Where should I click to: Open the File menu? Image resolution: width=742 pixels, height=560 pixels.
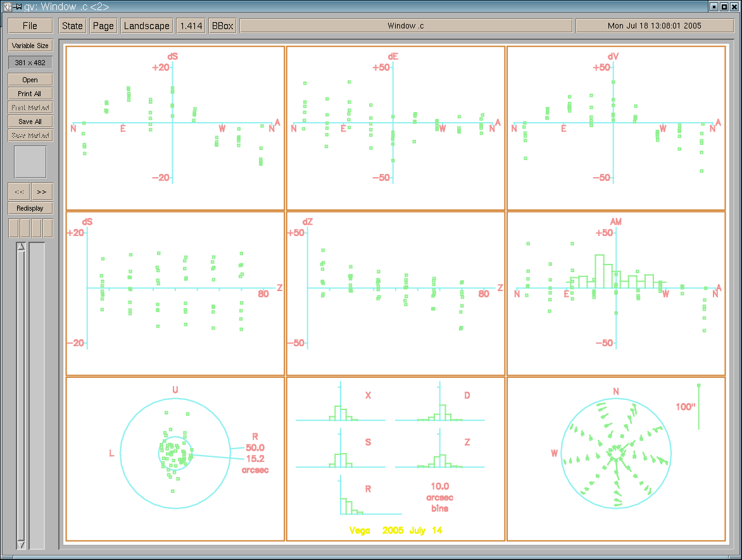[x=30, y=25]
